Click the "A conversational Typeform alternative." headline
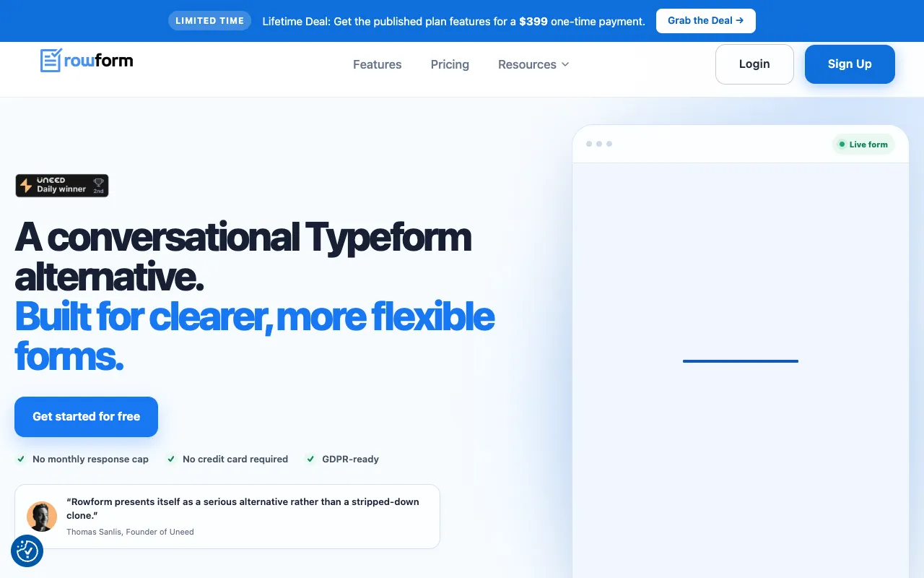Screen dimensions: 924x578 tap(243, 256)
